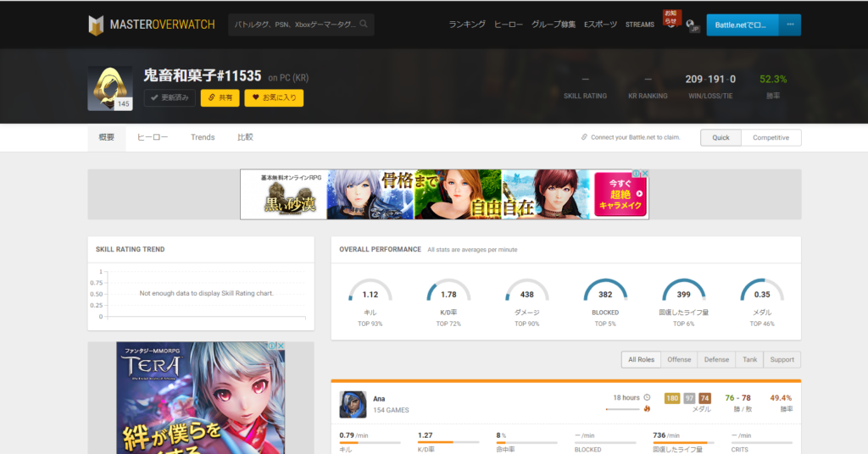868x454 pixels.
Task: Click Ana's hero portrait
Action: (353, 404)
